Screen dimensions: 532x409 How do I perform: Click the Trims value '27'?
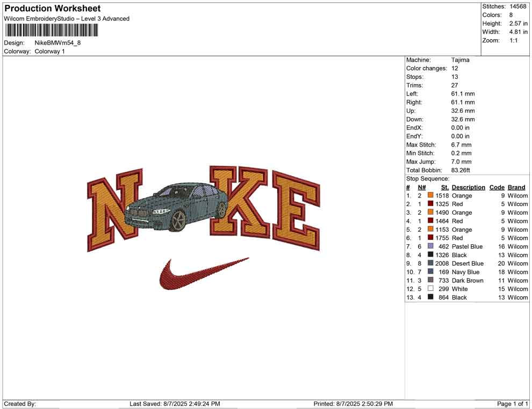coord(454,85)
